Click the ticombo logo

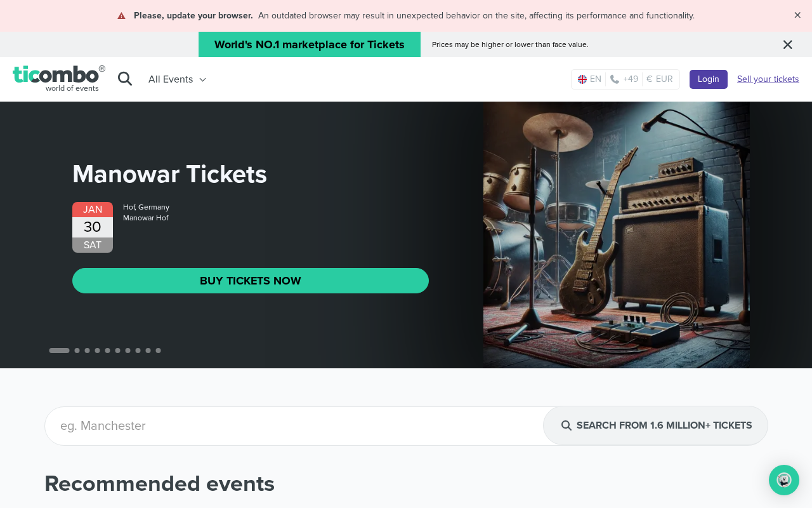pyautogui.click(x=58, y=78)
